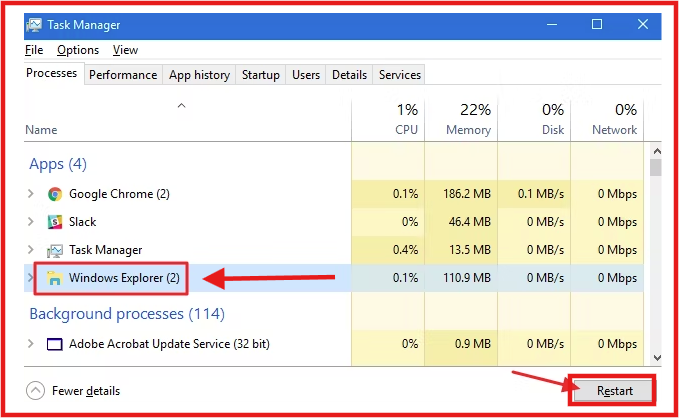Expand the Google Chrome process group
Viewport: 679px width, 418px height.
pos(31,193)
